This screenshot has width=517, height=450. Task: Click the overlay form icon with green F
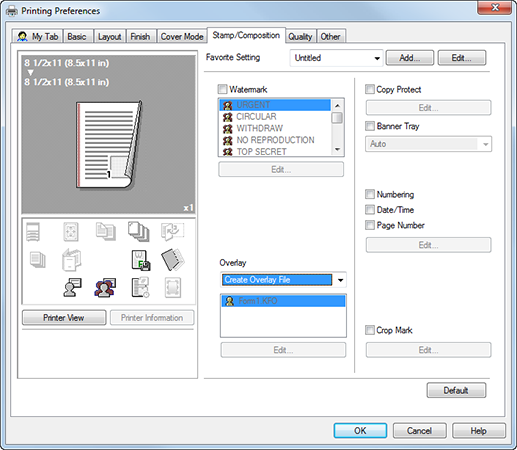[140, 260]
